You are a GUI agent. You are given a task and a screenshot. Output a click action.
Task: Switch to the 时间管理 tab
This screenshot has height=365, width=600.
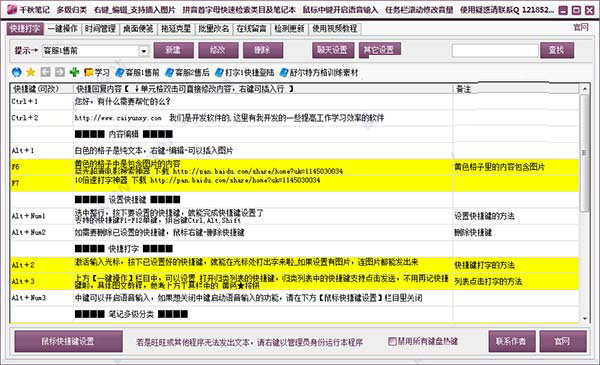coord(100,29)
